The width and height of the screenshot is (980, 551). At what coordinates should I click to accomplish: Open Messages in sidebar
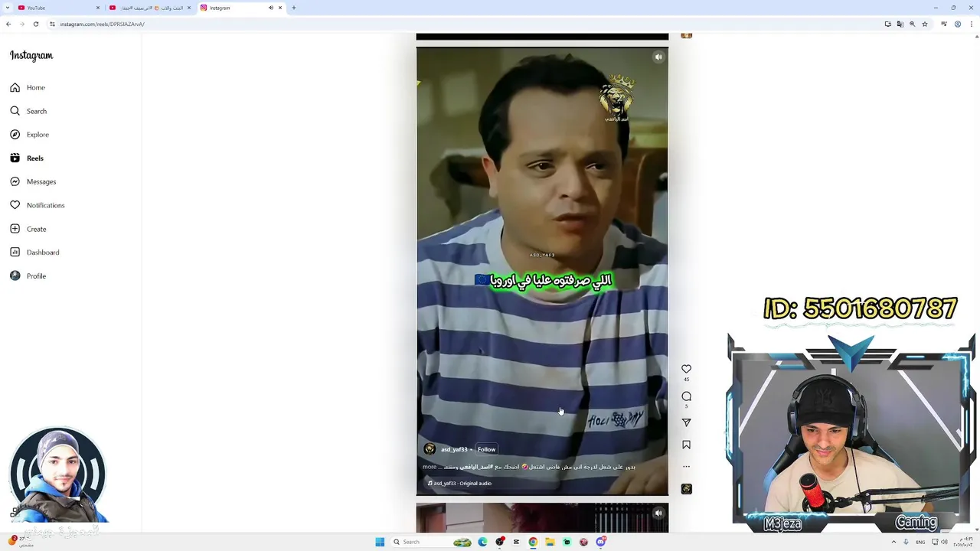click(x=33, y=181)
